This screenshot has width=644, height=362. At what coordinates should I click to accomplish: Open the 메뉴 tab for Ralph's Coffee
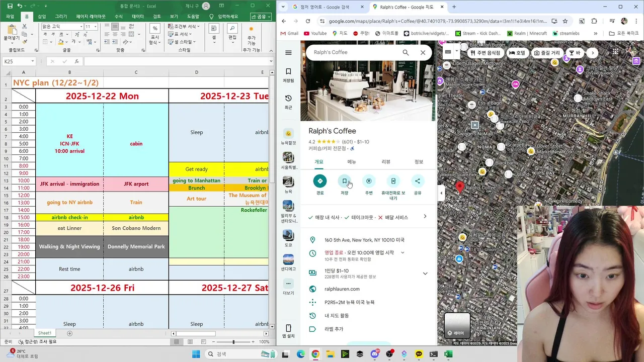click(x=352, y=162)
